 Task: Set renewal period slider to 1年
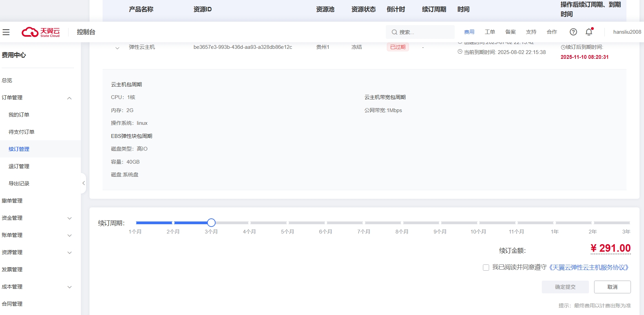coord(555,223)
